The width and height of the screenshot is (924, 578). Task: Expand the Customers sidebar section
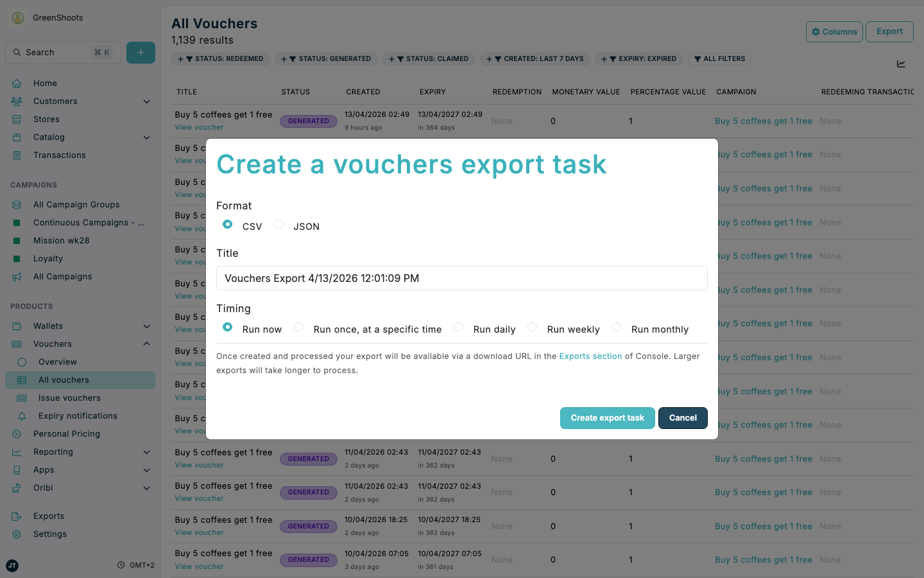point(146,101)
